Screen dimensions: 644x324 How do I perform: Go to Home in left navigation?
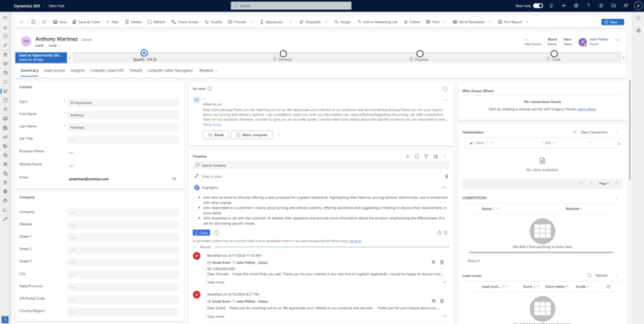(5, 27)
